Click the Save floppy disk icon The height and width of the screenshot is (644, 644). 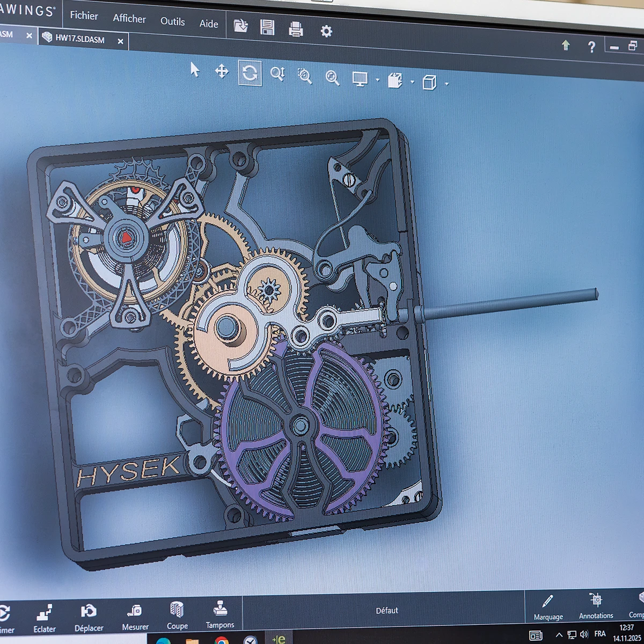(267, 27)
